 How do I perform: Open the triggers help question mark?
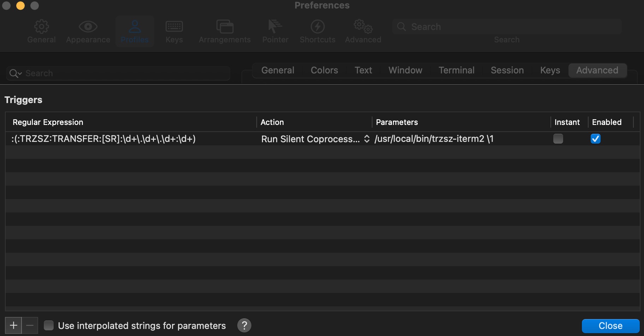pyautogui.click(x=244, y=325)
